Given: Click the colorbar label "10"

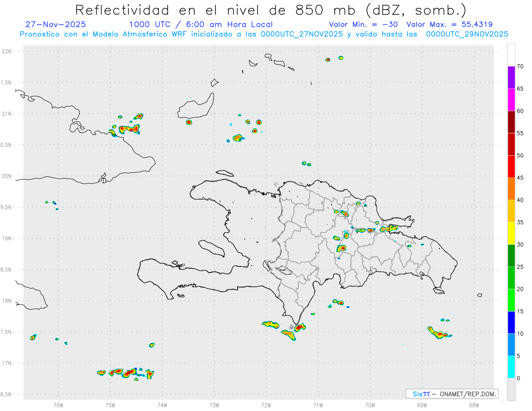Looking at the screenshot, I should (x=520, y=334).
